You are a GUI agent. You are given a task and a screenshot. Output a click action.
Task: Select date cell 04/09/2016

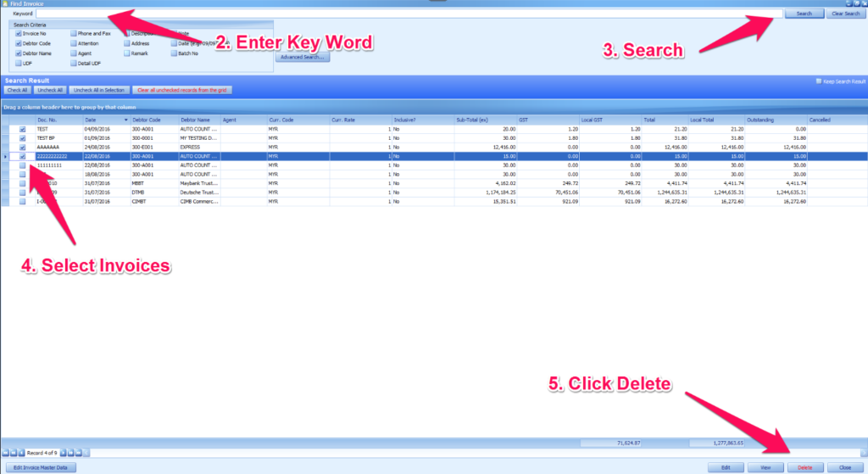coord(106,130)
